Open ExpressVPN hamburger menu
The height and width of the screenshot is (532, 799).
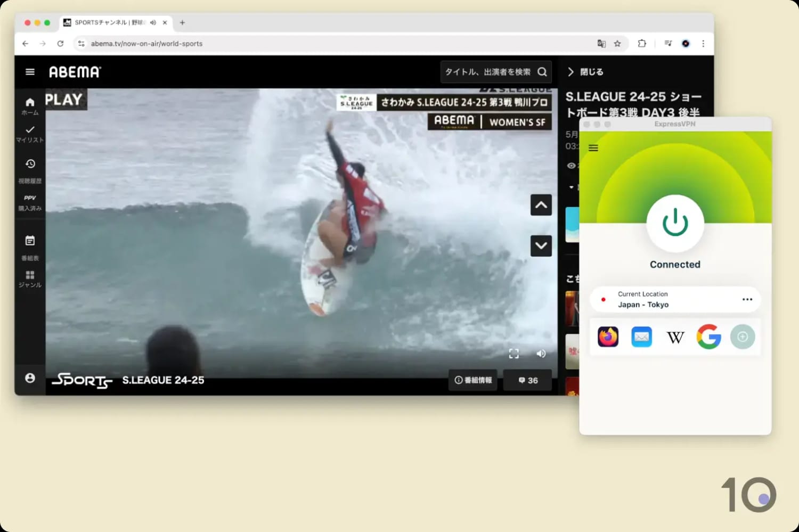pyautogui.click(x=593, y=148)
